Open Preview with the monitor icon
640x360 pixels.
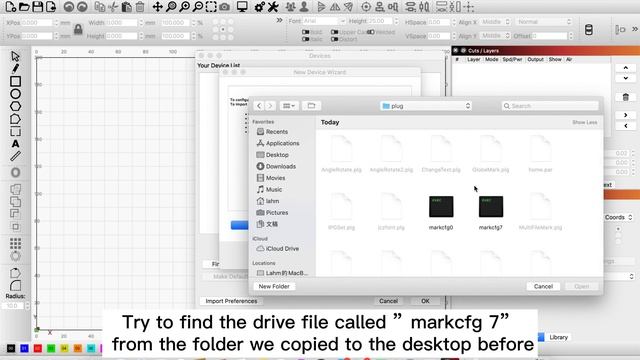tap(242, 7)
